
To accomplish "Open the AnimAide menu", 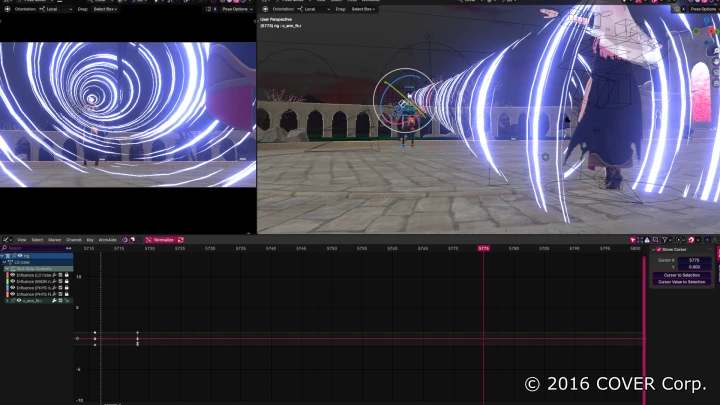I will coord(107,240).
